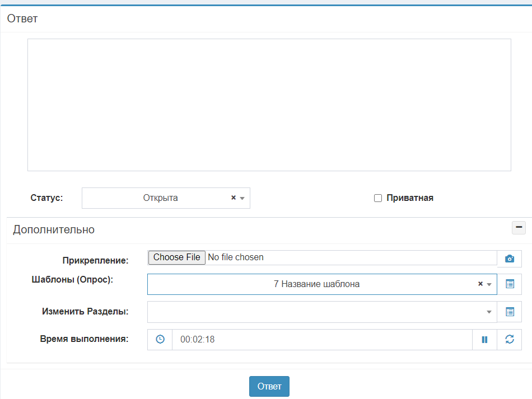Click the Приватная label text

pos(409,198)
